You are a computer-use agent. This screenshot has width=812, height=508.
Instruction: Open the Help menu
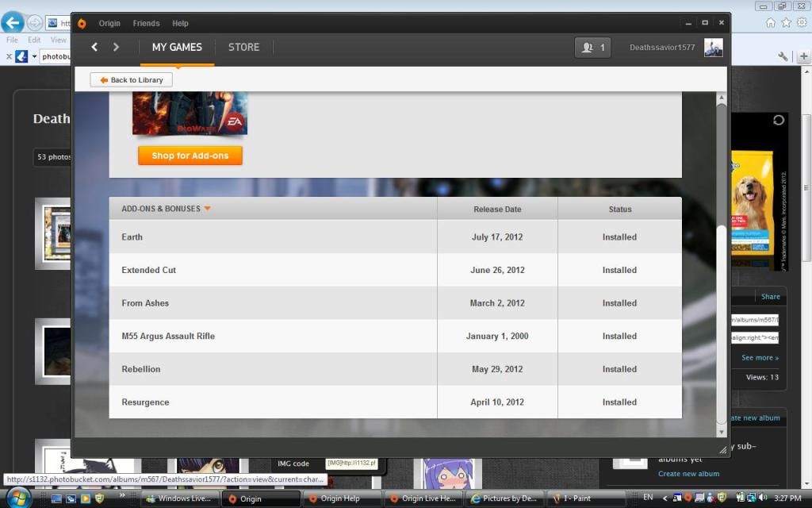pyautogui.click(x=180, y=24)
